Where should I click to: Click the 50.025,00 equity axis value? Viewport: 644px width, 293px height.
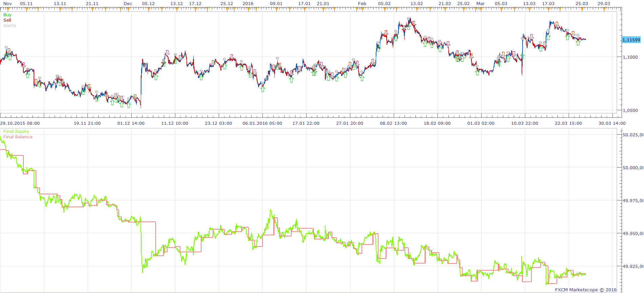point(633,135)
